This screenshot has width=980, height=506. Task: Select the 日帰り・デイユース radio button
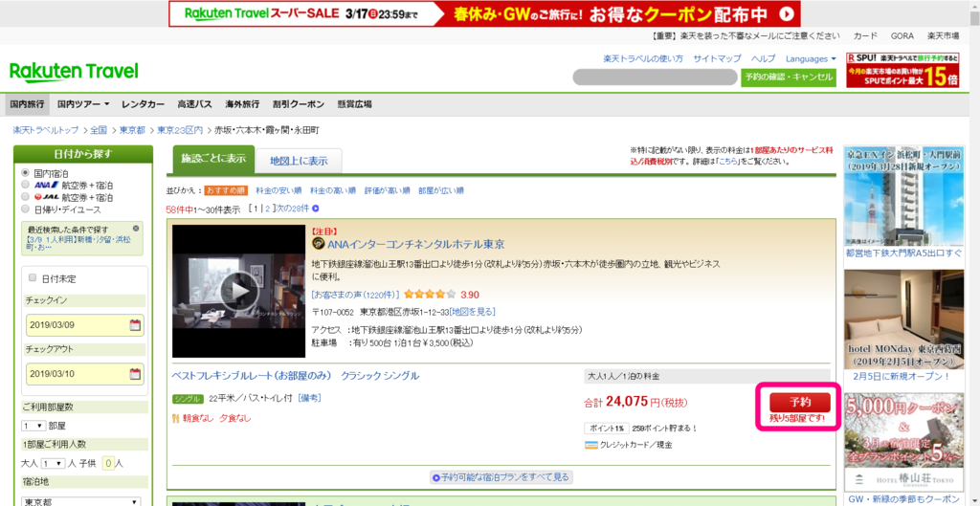25,209
